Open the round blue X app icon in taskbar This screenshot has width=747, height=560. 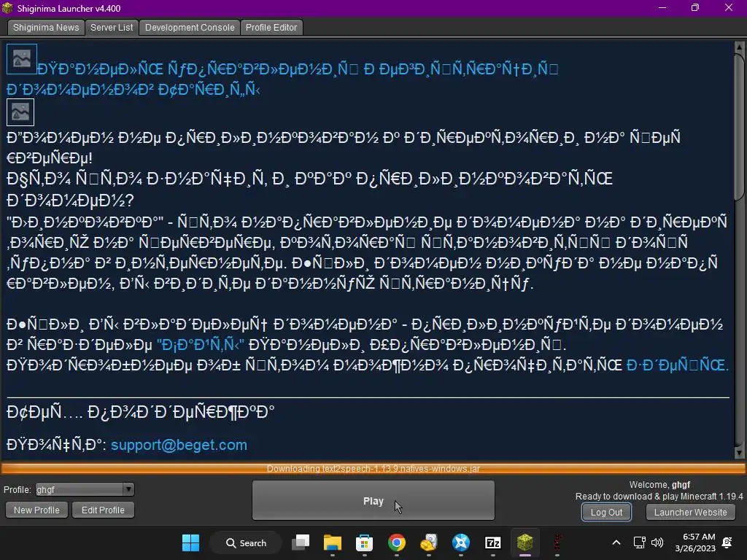pos(461,542)
